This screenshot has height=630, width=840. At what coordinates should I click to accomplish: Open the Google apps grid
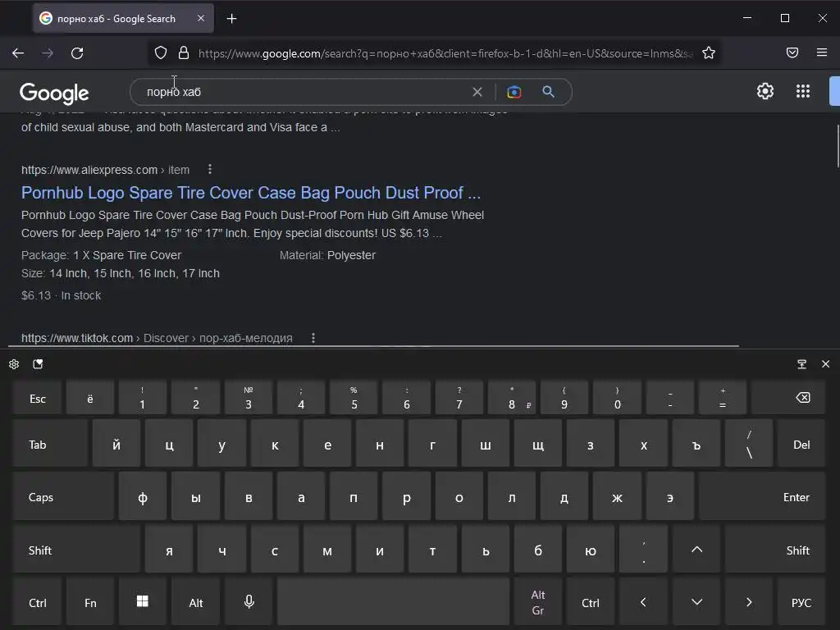pyautogui.click(x=802, y=91)
